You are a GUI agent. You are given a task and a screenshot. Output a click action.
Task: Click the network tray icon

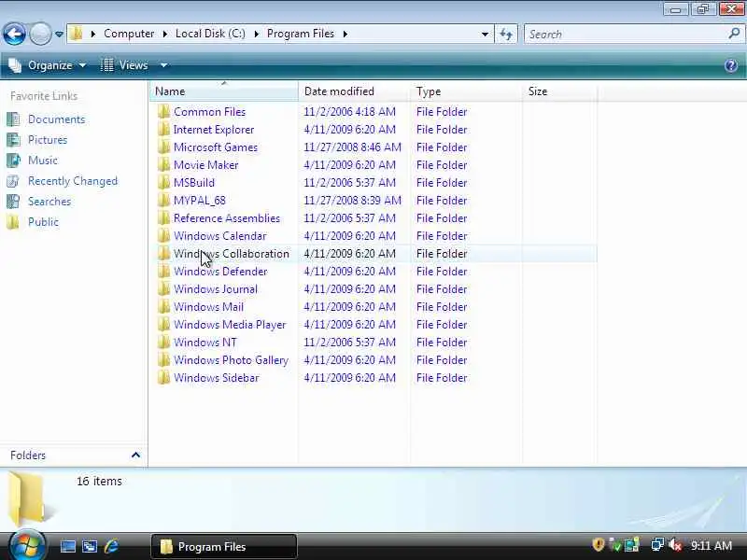click(657, 545)
